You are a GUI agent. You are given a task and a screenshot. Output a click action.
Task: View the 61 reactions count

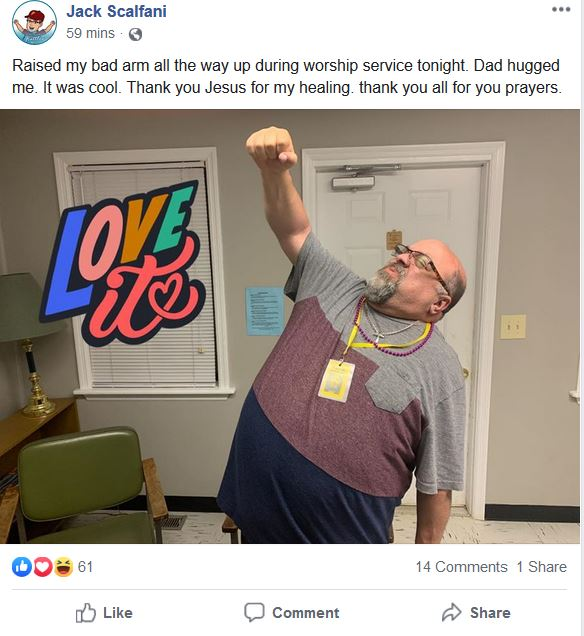coord(85,567)
